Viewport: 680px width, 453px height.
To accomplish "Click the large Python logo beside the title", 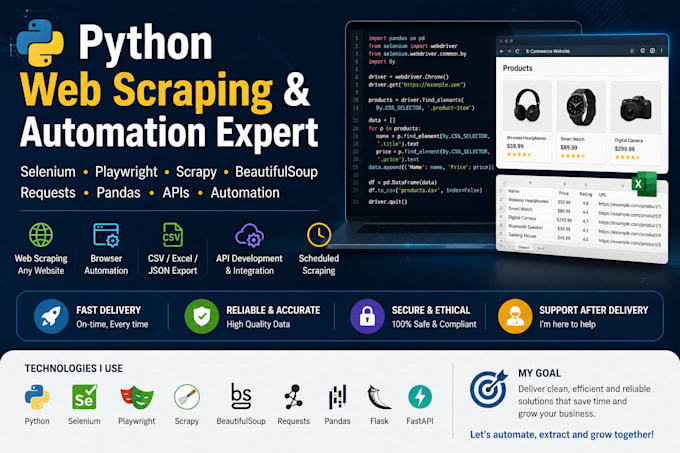I will pos(40,42).
